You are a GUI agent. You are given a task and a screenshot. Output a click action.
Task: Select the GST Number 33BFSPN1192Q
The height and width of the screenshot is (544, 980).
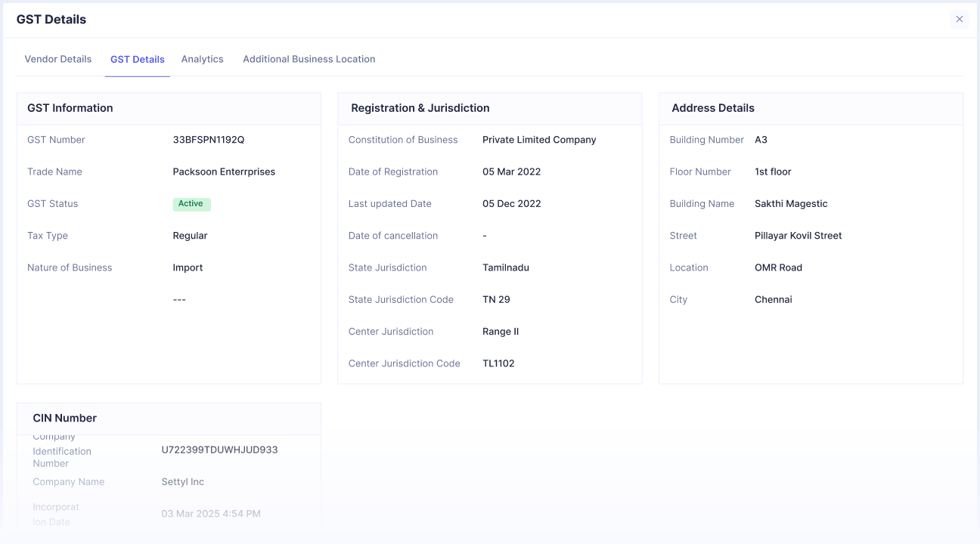[x=206, y=139]
